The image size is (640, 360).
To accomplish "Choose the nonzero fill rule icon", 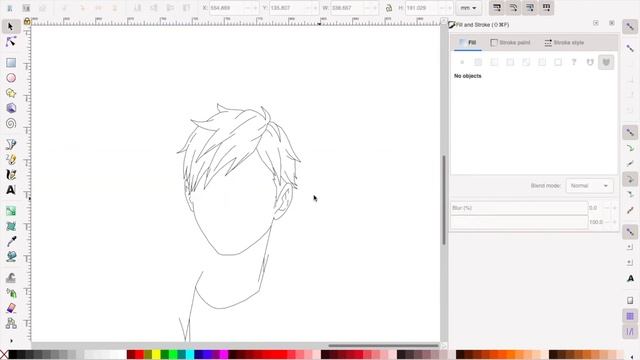I will [x=606, y=62].
